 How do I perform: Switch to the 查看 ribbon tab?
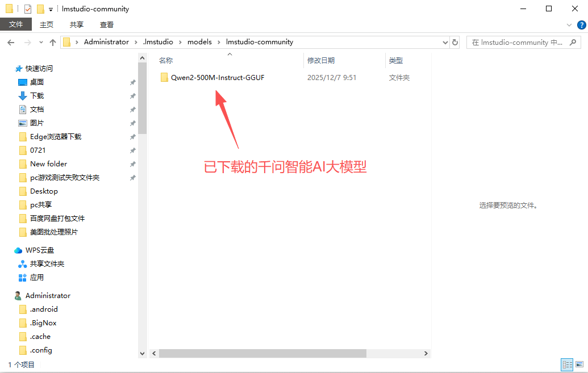pyautogui.click(x=107, y=24)
